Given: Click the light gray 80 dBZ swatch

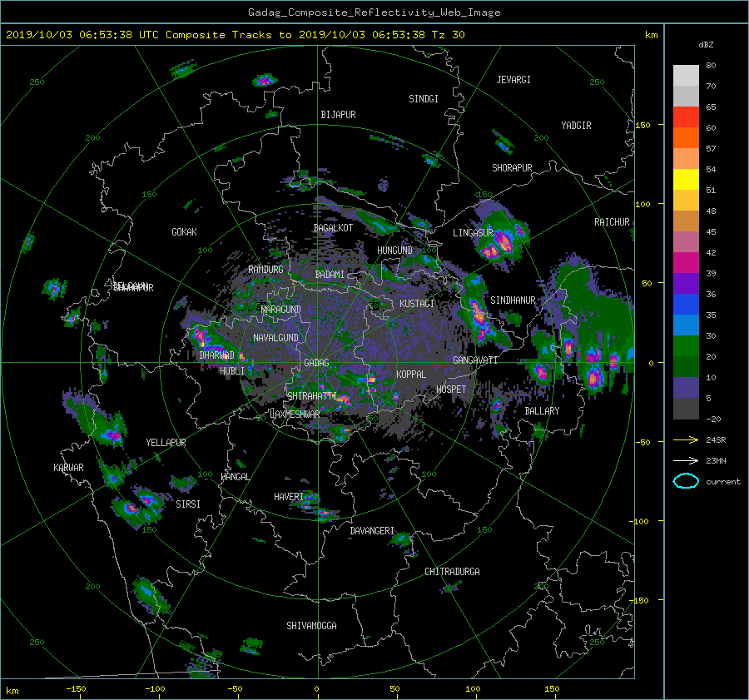Looking at the screenshot, I should point(686,75).
